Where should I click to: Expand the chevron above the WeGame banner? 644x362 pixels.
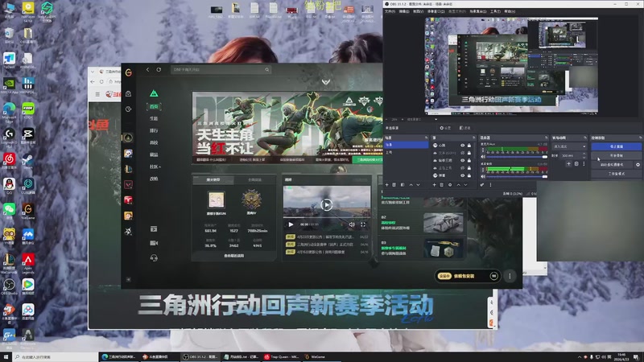[x=326, y=82]
